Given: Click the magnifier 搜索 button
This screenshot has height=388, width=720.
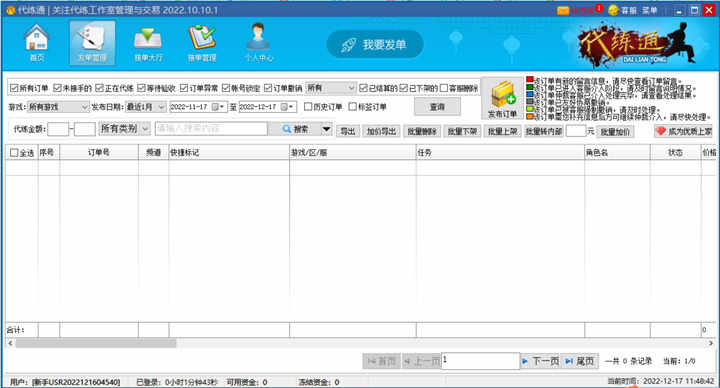Looking at the screenshot, I should [x=295, y=129].
